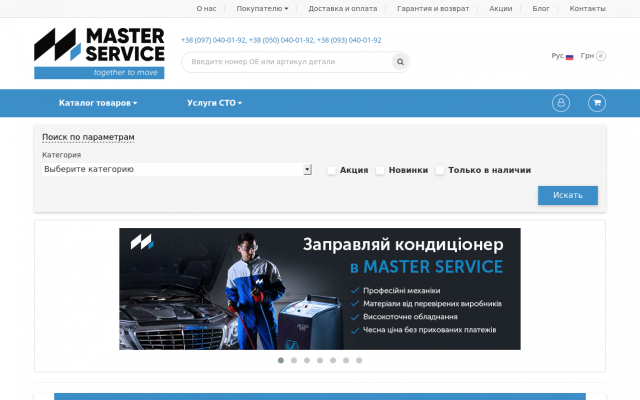Click phone number +38 (097) 040-01-92
The image size is (640, 400).
pos(213,40)
